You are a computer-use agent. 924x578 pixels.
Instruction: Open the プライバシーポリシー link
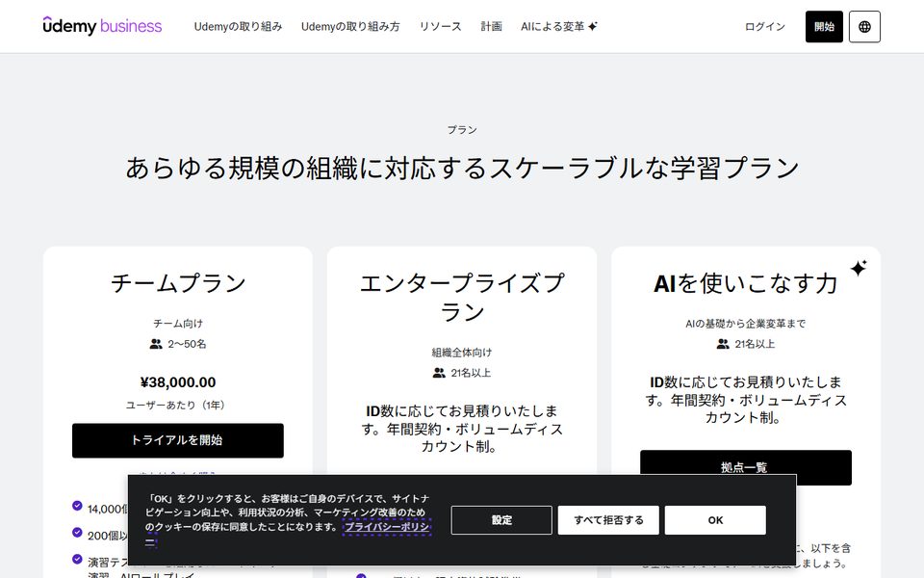387,527
